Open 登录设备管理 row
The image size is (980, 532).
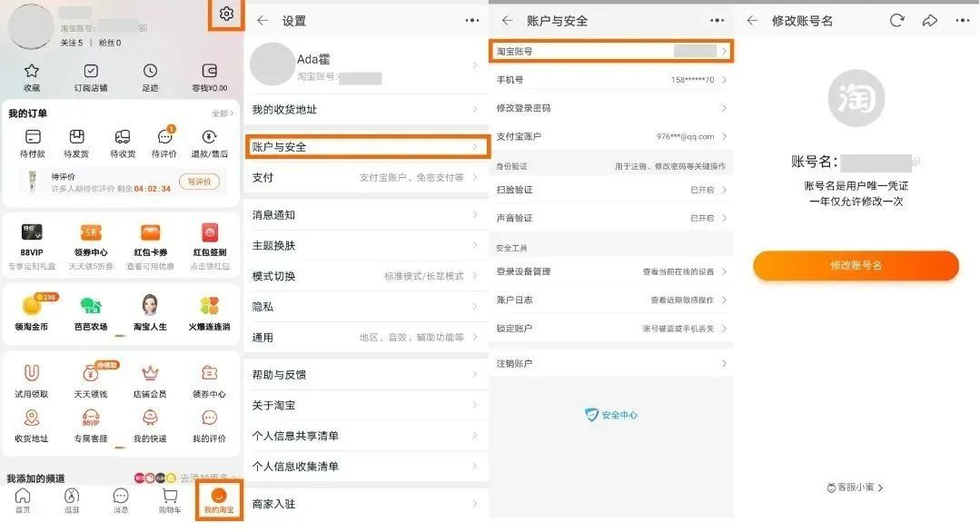[611, 271]
